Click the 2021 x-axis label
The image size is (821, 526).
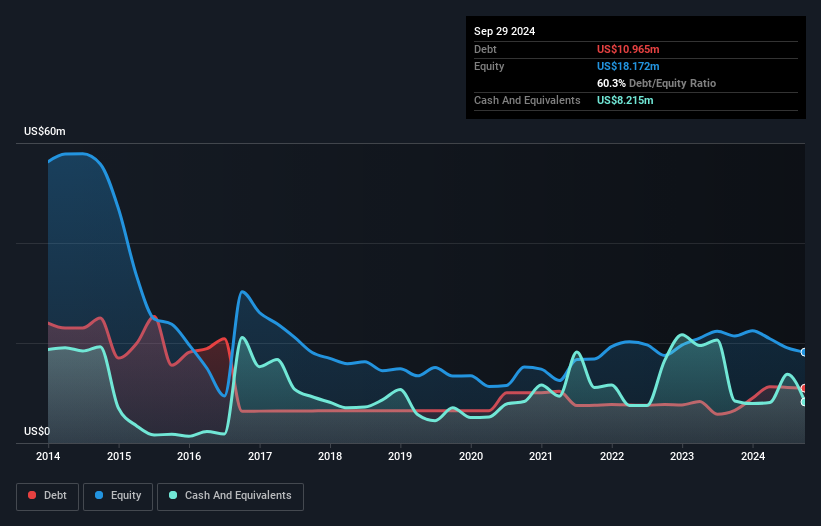[541, 456]
